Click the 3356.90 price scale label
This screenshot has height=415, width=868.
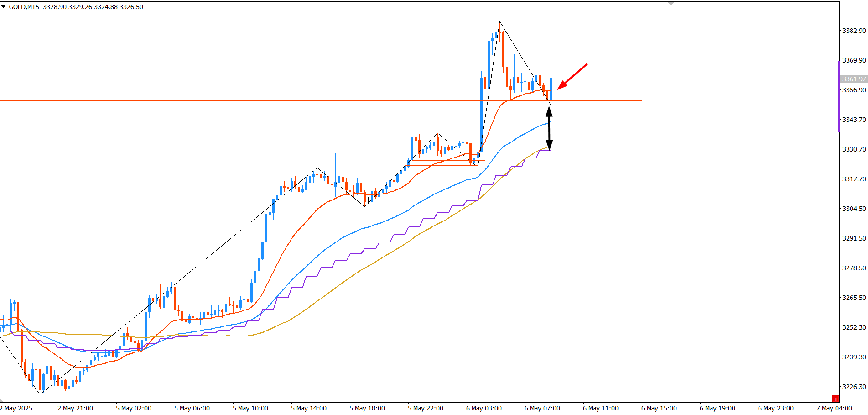tap(854, 90)
